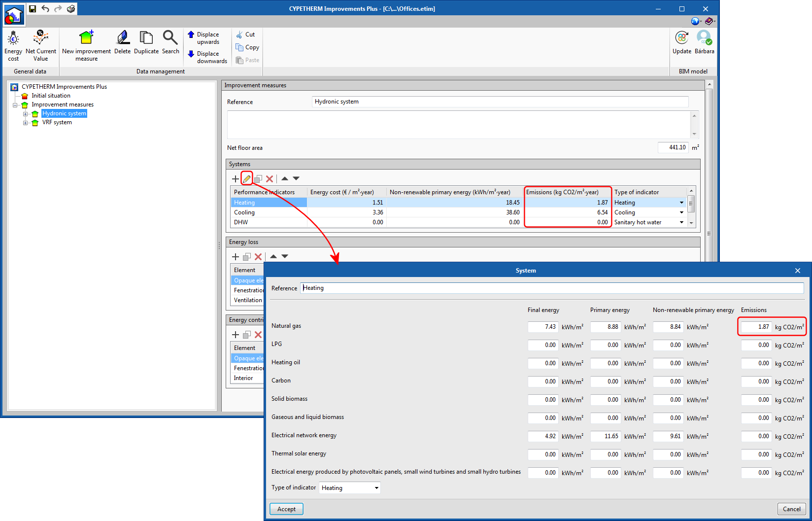Open the Bárbara user account icon

[x=704, y=38]
